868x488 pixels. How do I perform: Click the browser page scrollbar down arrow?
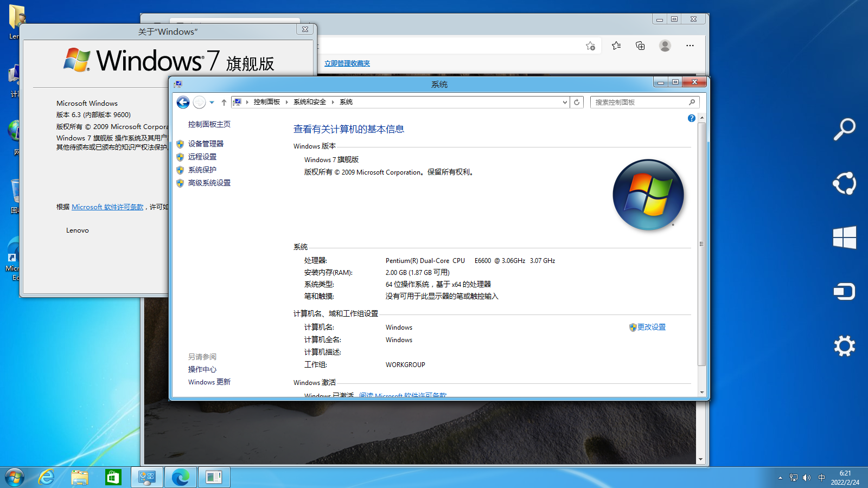tap(701, 459)
